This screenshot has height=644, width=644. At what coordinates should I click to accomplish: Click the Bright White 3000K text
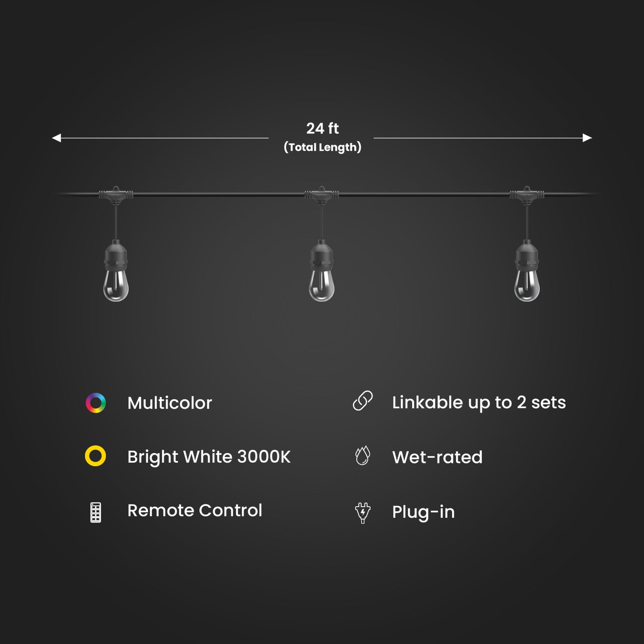pos(209,457)
